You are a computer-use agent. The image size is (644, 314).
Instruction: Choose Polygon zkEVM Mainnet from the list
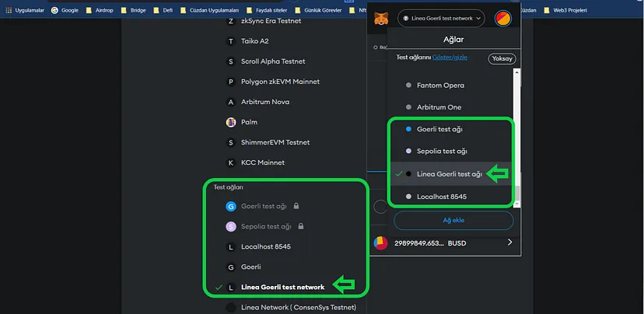pyautogui.click(x=279, y=82)
